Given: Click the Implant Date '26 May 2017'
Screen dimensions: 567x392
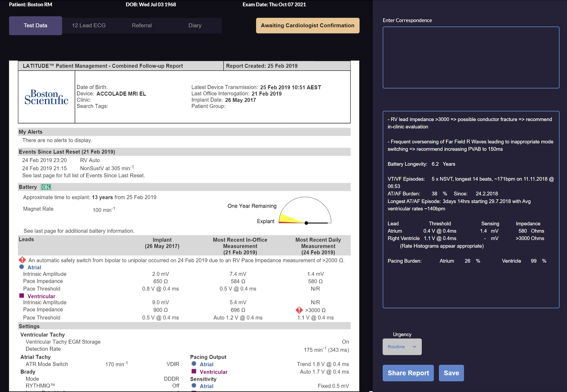Looking at the screenshot, I should coord(241,100).
